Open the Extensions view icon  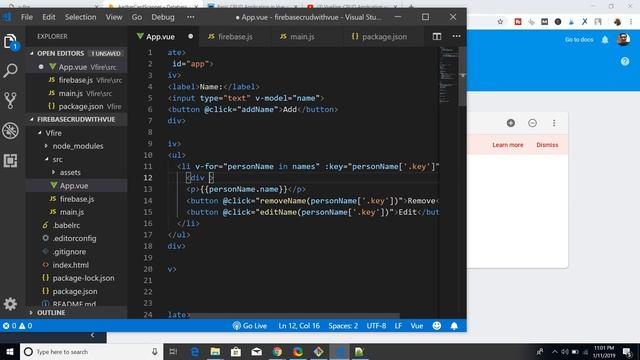(10, 160)
